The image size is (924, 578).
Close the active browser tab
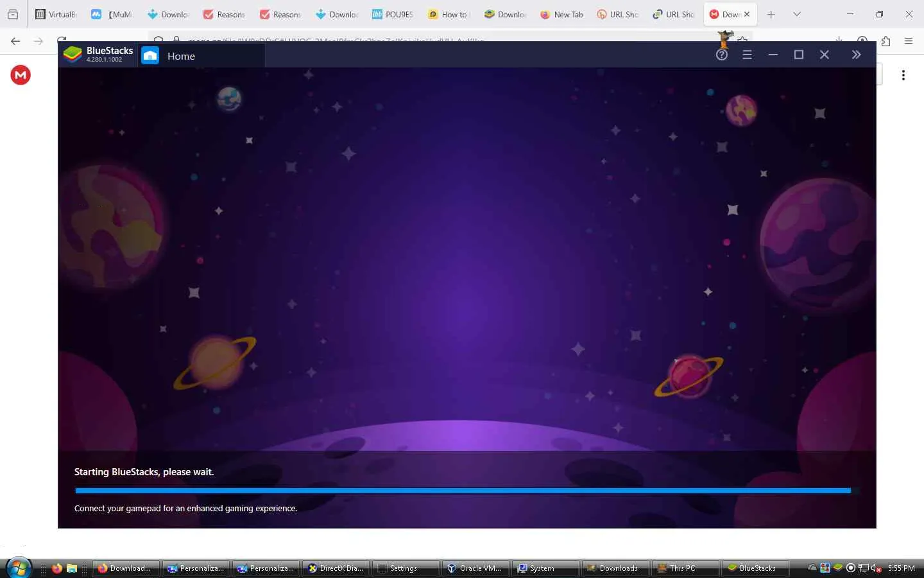tap(747, 14)
